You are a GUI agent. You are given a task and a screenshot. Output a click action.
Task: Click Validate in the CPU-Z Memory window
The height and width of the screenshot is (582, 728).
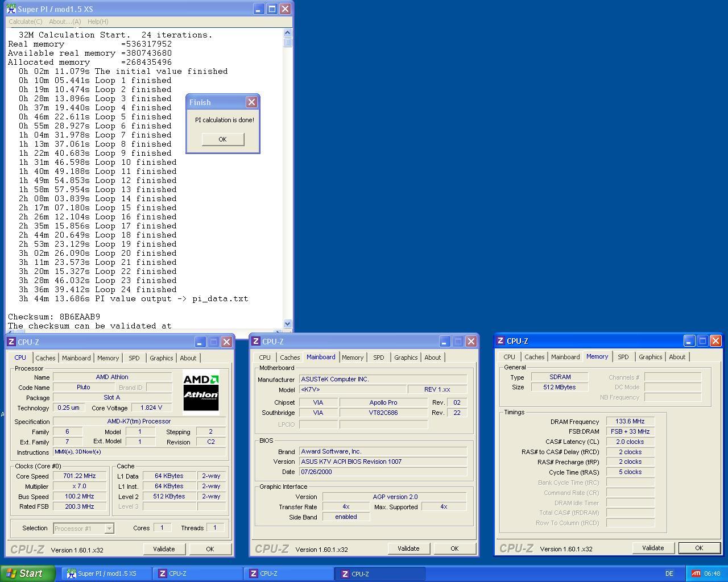[x=653, y=548]
